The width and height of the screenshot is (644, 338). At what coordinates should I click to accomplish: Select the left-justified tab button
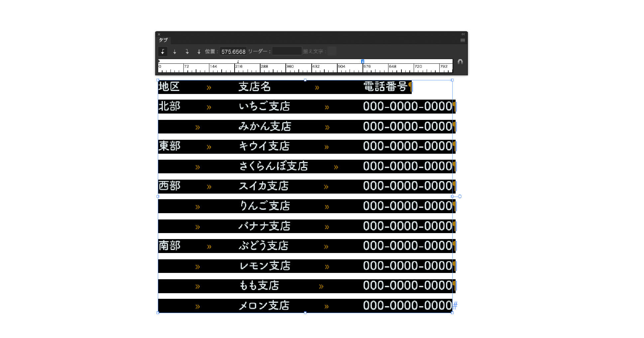tap(162, 51)
